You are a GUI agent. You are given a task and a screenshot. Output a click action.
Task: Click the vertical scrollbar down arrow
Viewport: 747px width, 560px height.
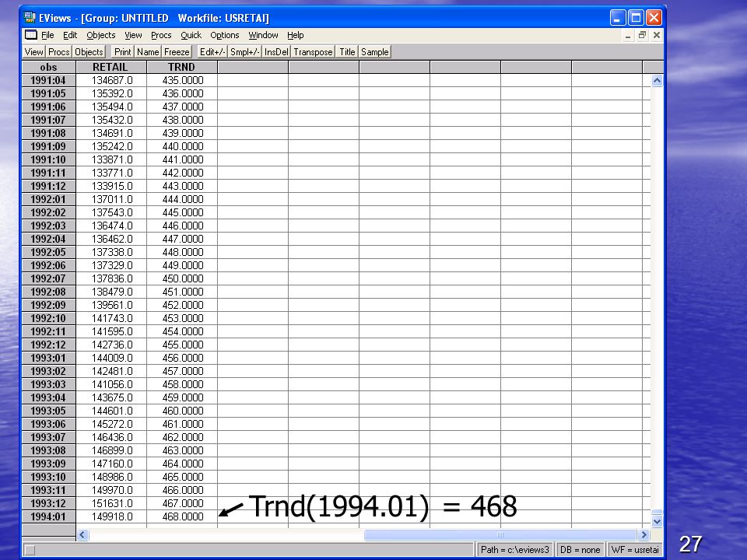pos(657,521)
